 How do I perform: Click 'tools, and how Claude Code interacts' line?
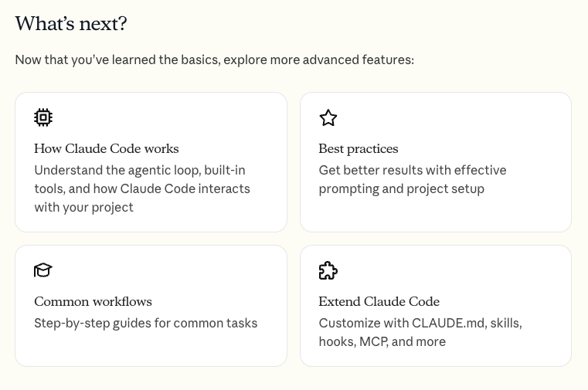[142, 188]
